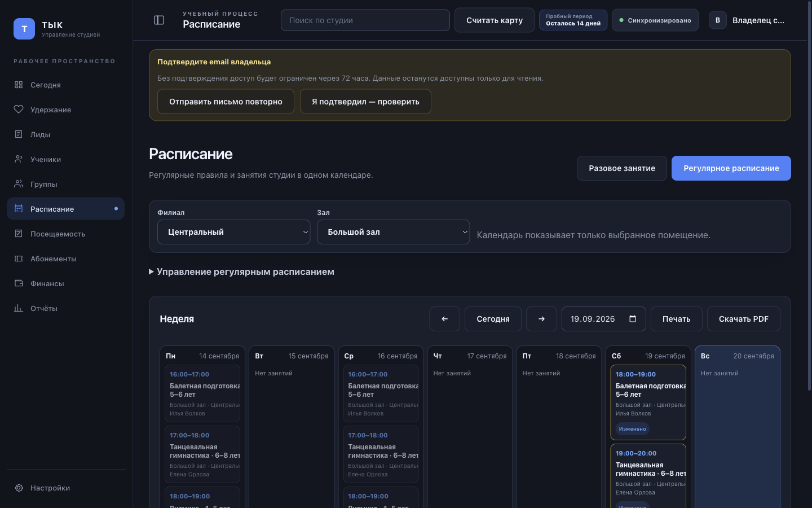
Task: Click the Считать карту button
Action: [495, 20]
